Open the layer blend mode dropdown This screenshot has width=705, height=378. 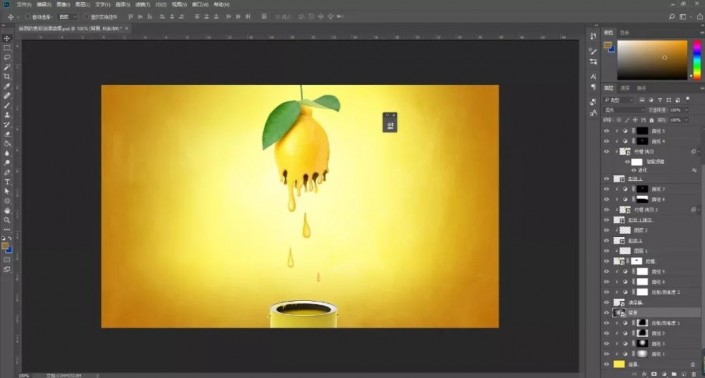coord(625,110)
